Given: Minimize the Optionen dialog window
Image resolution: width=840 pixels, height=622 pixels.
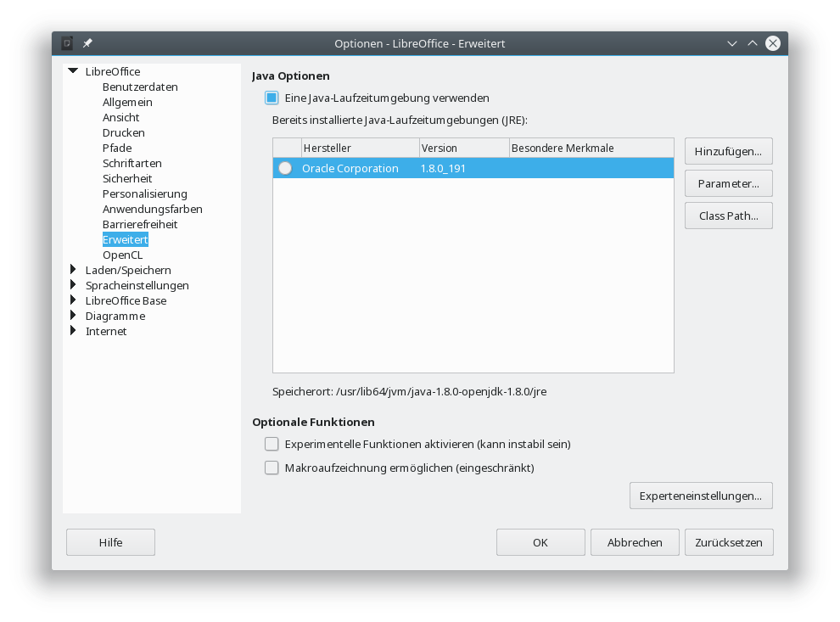Looking at the screenshot, I should (x=731, y=43).
